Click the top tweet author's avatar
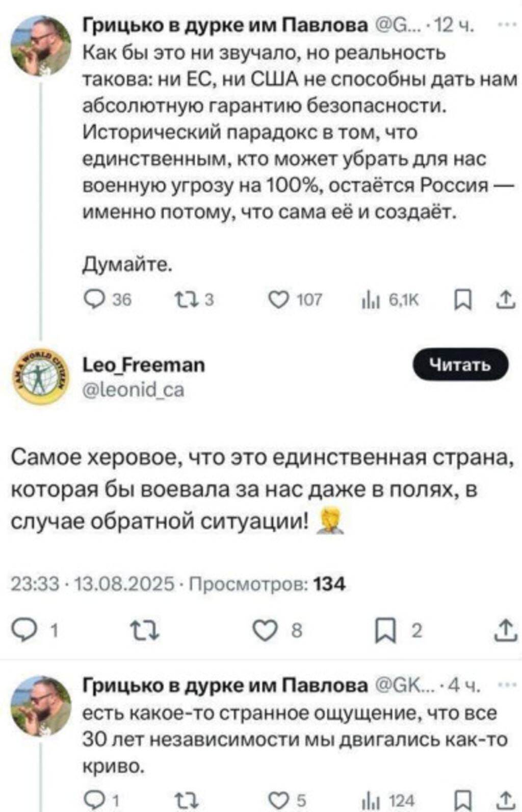Image resolution: width=522 pixels, height=812 pixels. click(41, 46)
